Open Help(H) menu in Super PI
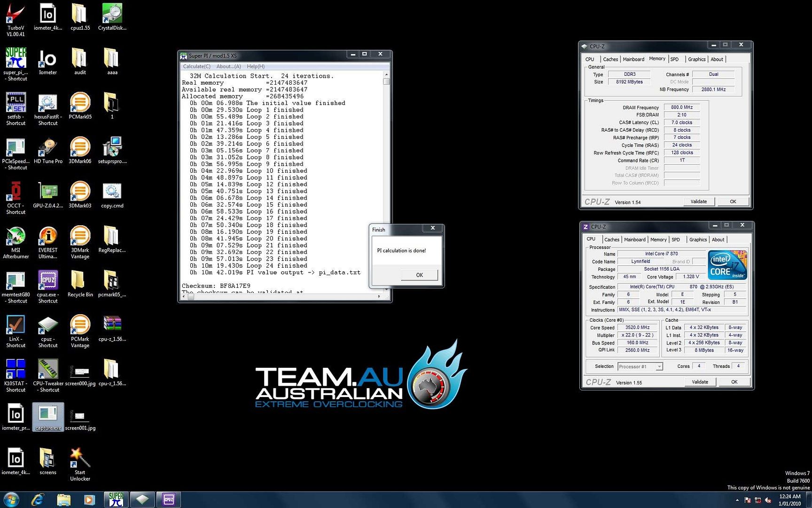812x508 pixels. coord(256,66)
